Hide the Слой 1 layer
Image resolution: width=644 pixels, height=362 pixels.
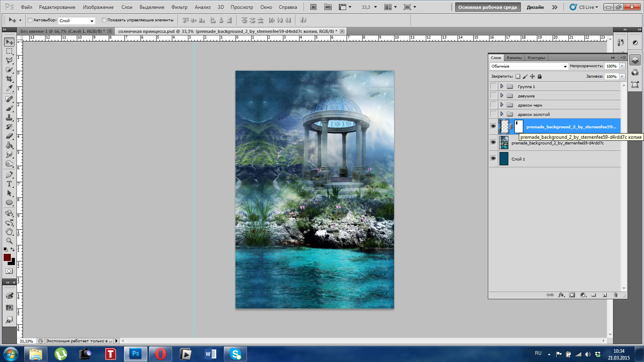[x=493, y=158]
